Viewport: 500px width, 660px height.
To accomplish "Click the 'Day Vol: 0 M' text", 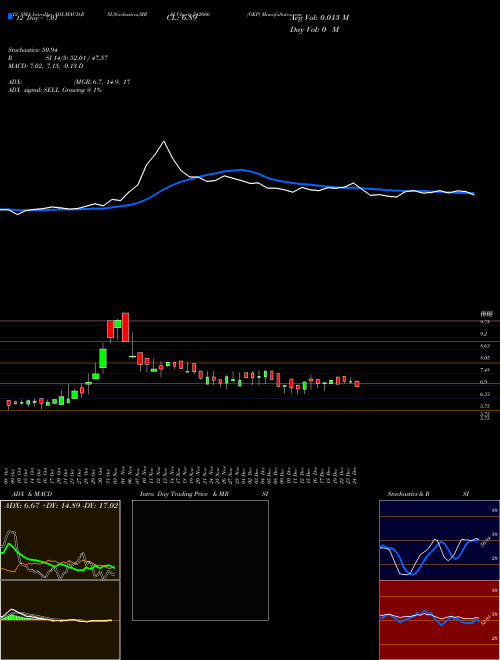I will coord(314,30).
